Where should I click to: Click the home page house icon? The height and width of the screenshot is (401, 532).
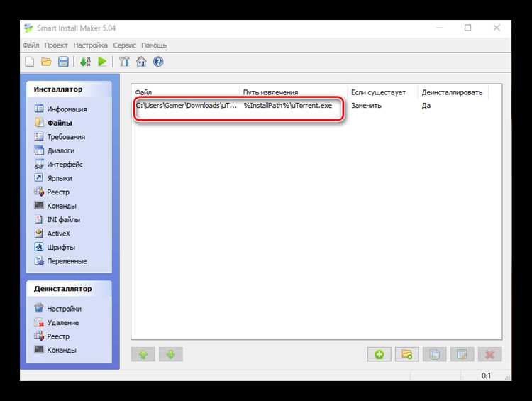(141, 62)
